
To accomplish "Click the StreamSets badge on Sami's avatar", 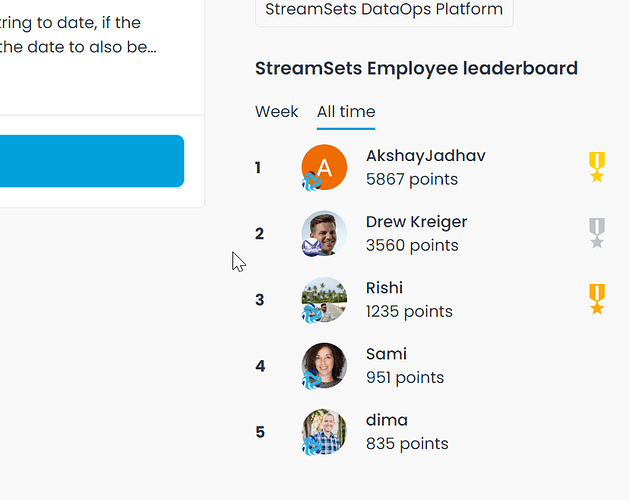I will point(312,380).
